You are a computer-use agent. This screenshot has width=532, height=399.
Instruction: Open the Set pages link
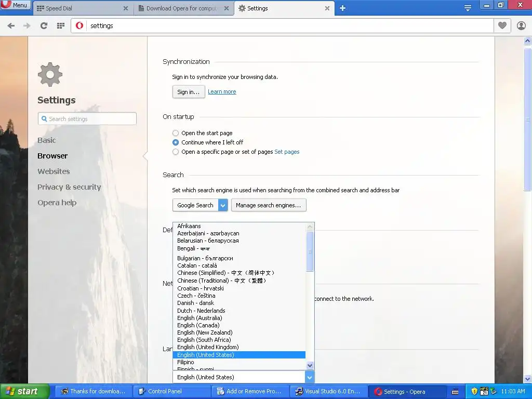(x=287, y=152)
